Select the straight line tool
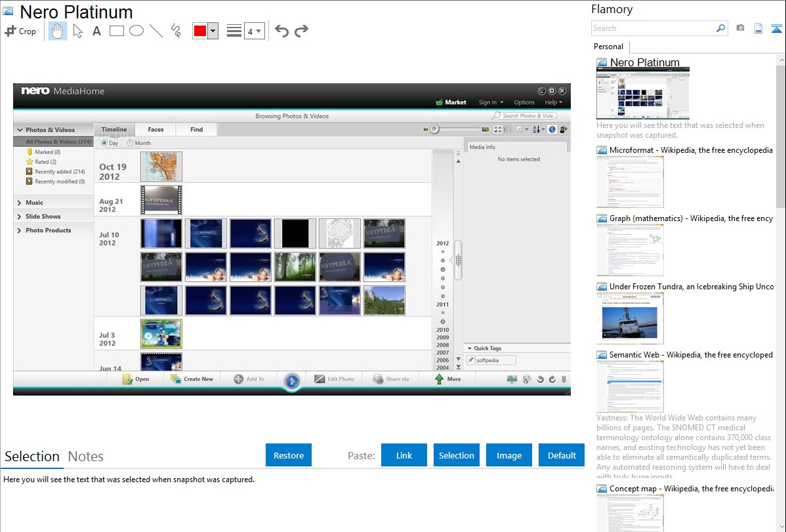 pyautogui.click(x=156, y=31)
